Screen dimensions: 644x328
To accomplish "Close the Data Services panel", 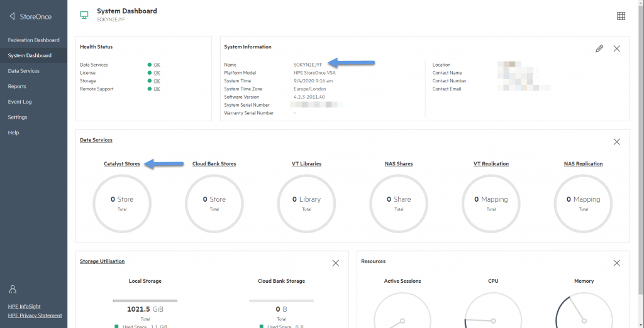I will click(x=616, y=141).
